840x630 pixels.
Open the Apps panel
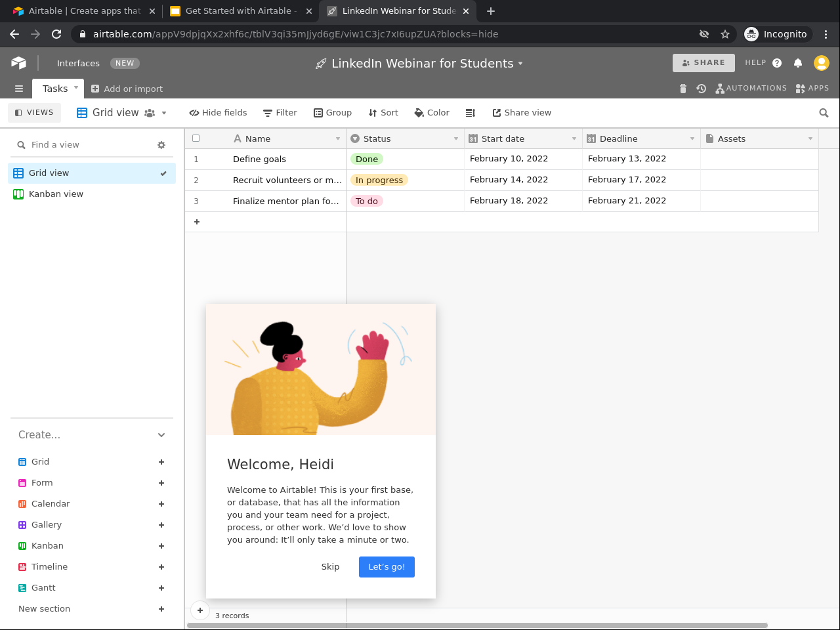point(812,89)
